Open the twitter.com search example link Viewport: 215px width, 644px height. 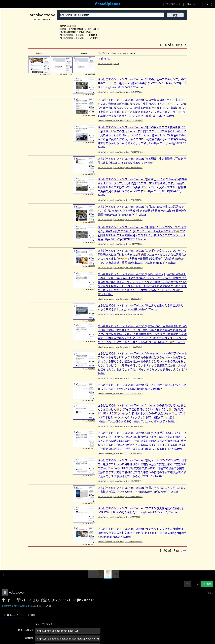(x=65, y=29)
